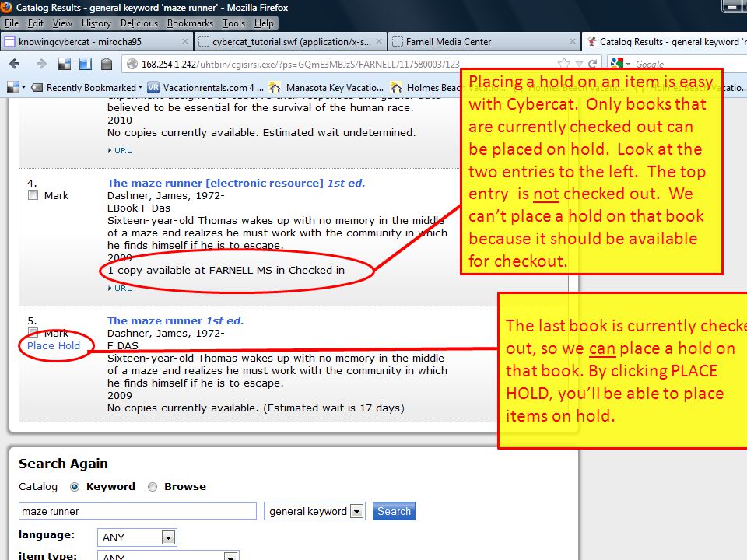Switch to the Catalog Results tab

point(665,41)
